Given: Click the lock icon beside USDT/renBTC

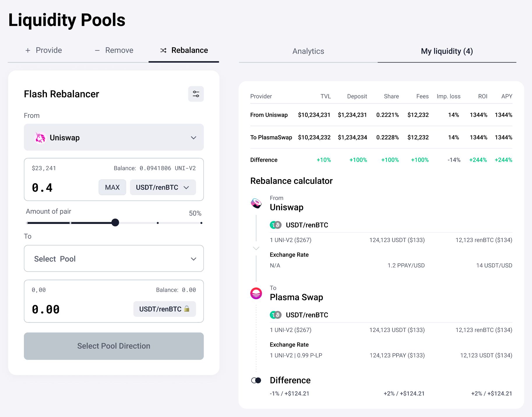Looking at the screenshot, I should point(187,309).
